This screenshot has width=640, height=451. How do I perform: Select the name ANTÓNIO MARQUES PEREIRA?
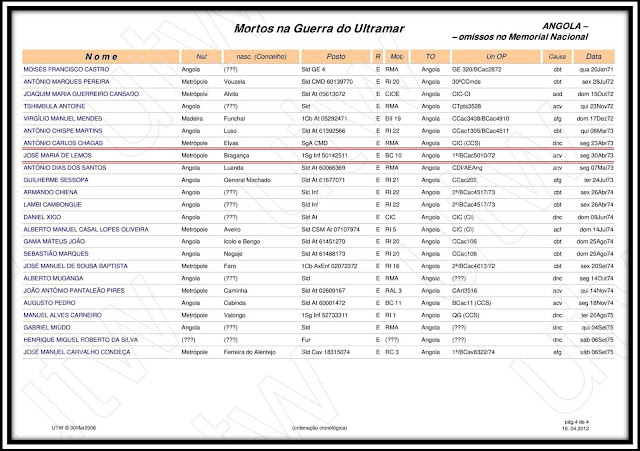click(66, 82)
